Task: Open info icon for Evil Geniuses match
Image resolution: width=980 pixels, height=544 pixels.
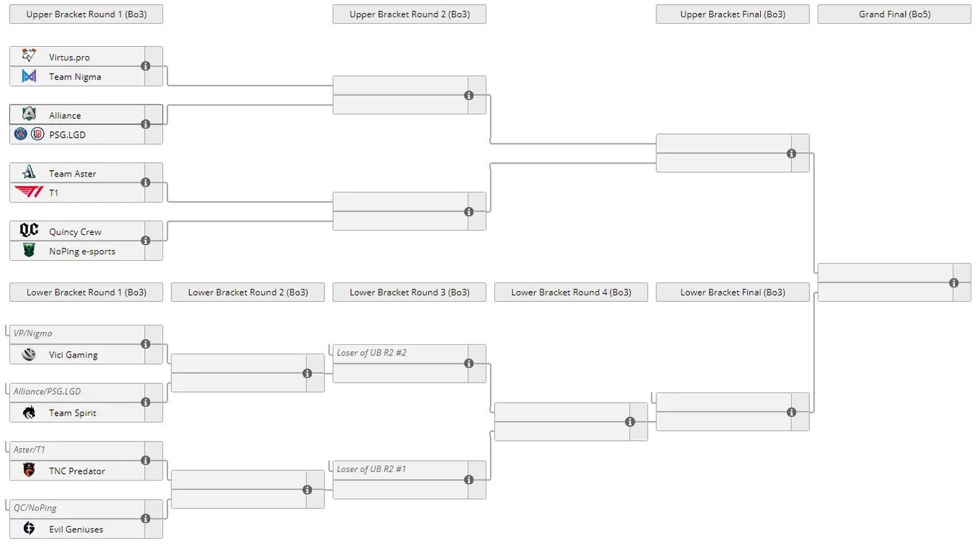Action: 146,519
